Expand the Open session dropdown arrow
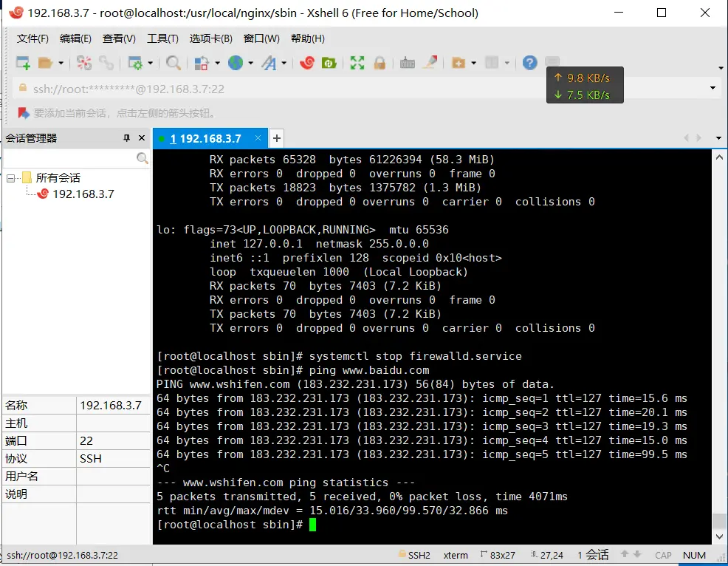728x566 pixels. pyautogui.click(x=61, y=63)
